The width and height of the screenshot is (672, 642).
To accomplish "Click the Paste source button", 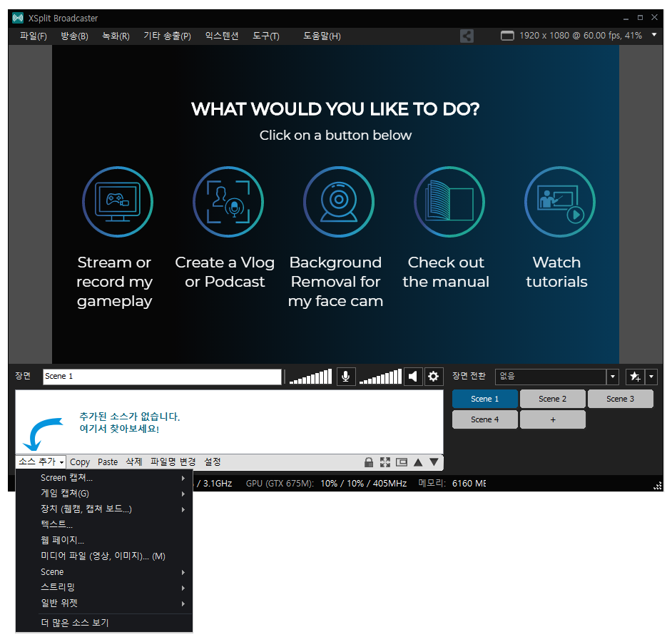I will click(108, 462).
